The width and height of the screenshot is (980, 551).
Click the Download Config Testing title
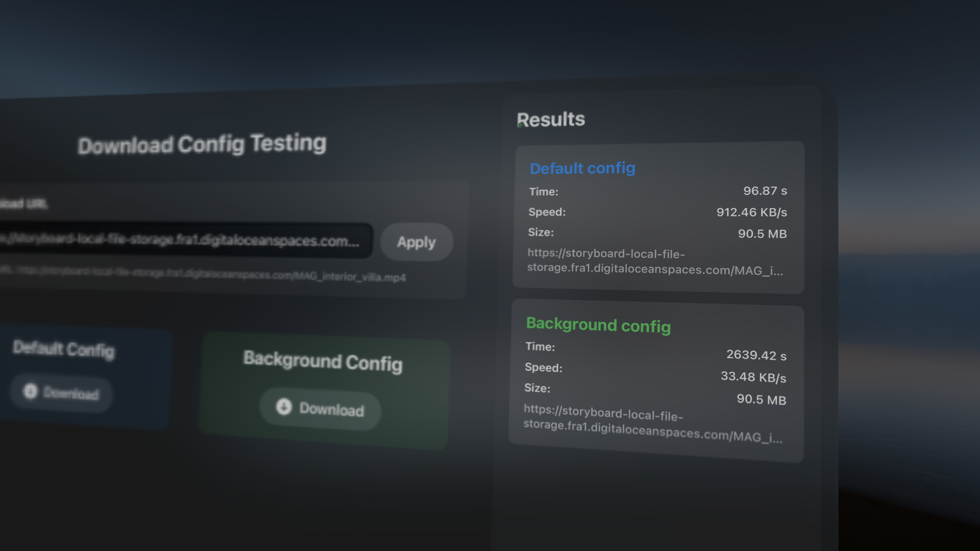point(202,144)
